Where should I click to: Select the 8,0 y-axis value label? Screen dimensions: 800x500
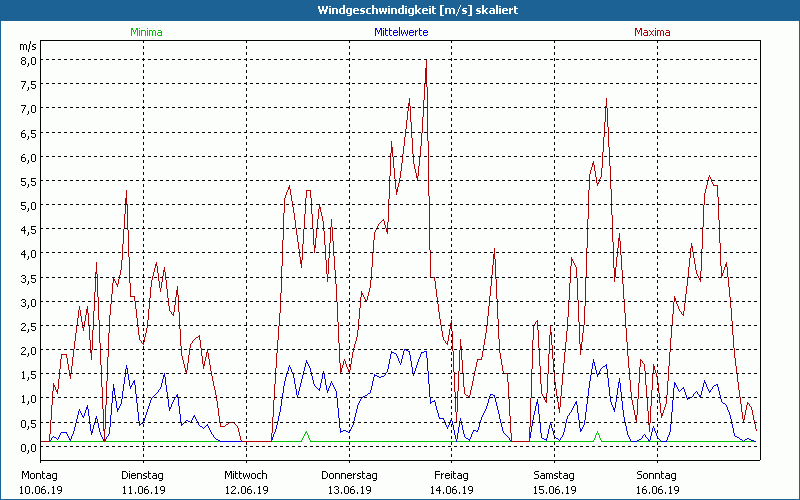coord(28,60)
